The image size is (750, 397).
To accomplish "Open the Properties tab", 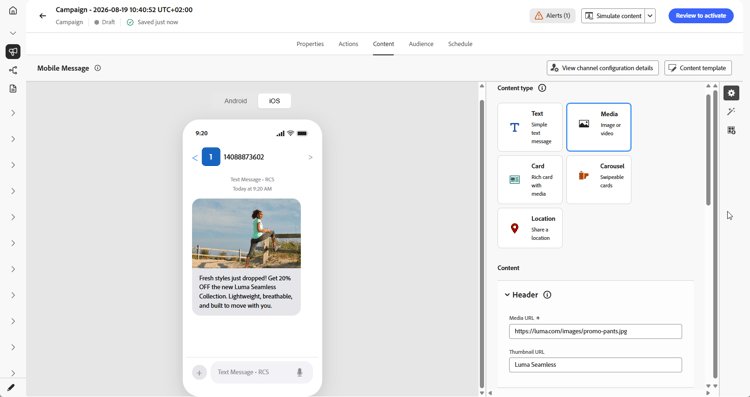I will [310, 44].
